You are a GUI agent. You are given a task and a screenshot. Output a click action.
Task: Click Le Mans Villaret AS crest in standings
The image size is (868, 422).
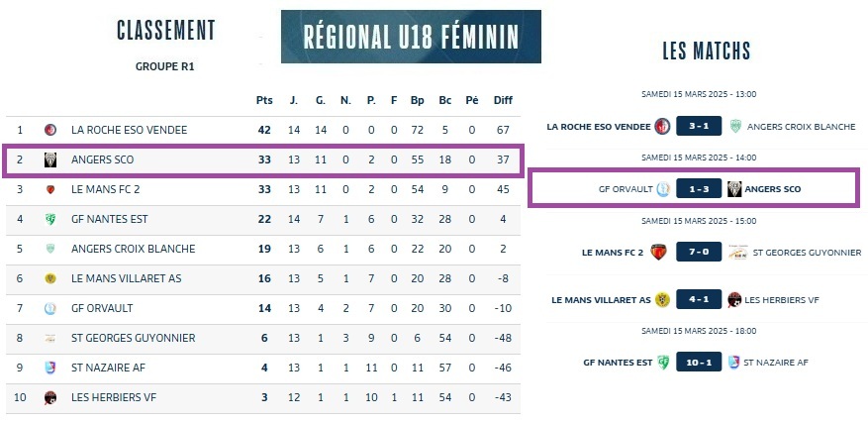(x=50, y=278)
